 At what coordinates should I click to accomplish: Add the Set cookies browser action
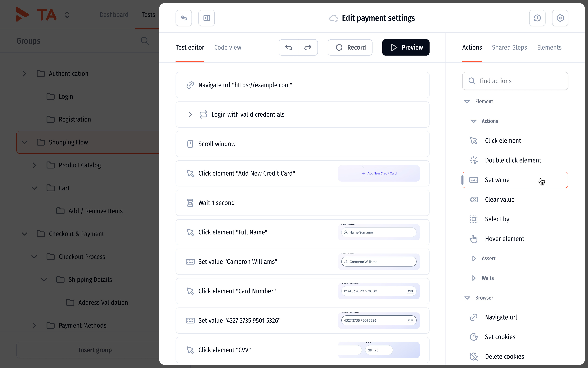pos(515,337)
